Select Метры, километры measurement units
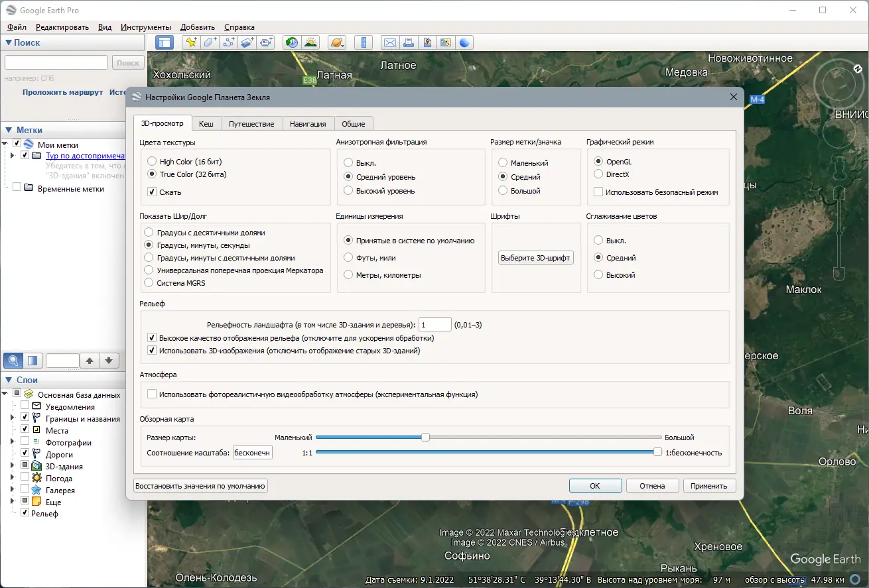The height and width of the screenshot is (588, 869). coord(348,275)
